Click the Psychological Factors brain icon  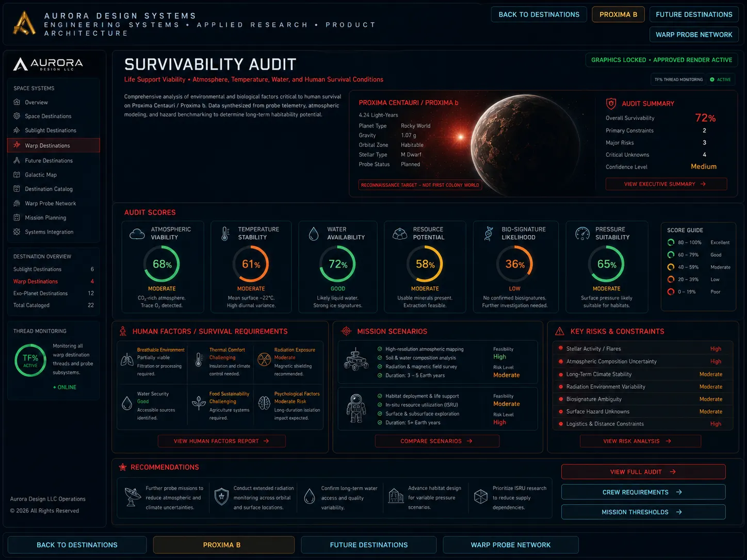[264, 403]
